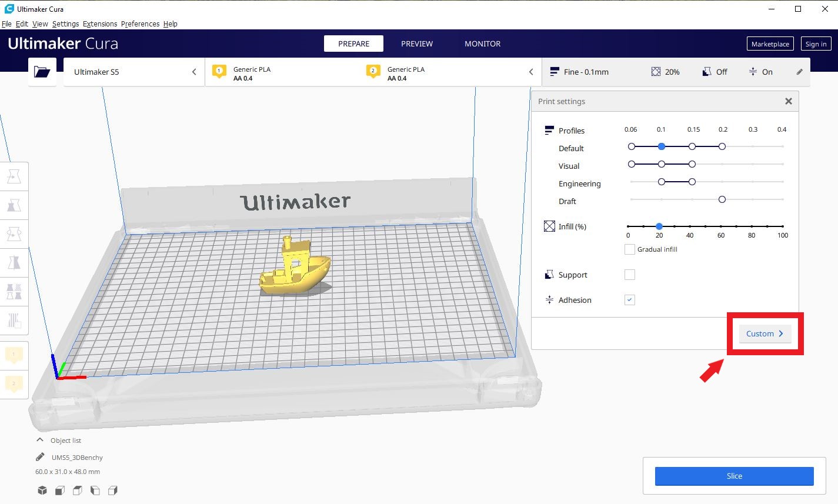
Task: Enable the Gradual infill checkbox
Action: pyautogui.click(x=630, y=249)
